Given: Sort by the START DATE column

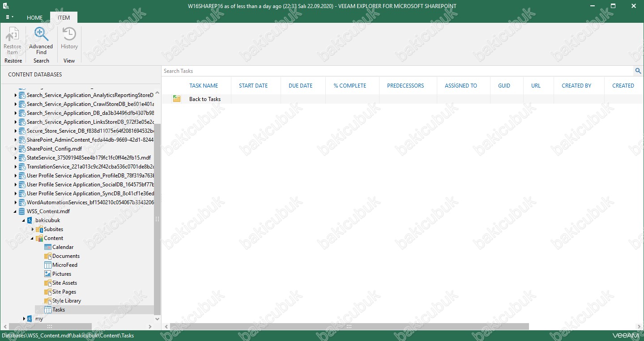Looking at the screenshot, I should click(x=253, y=86).
